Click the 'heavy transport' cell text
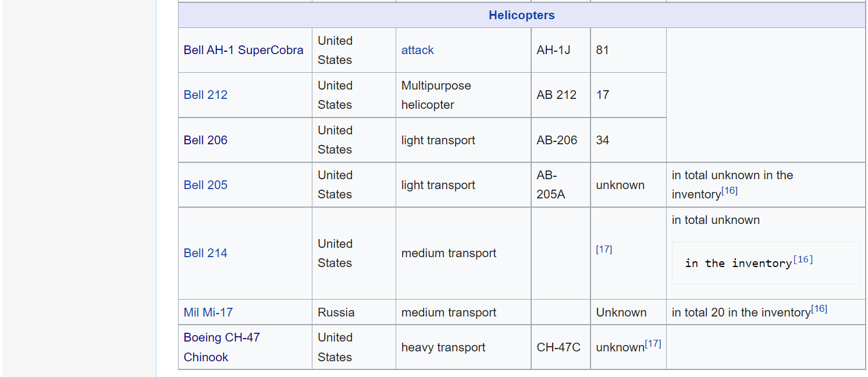This screenshot has width=868, height=377. [x=443, y=347]
